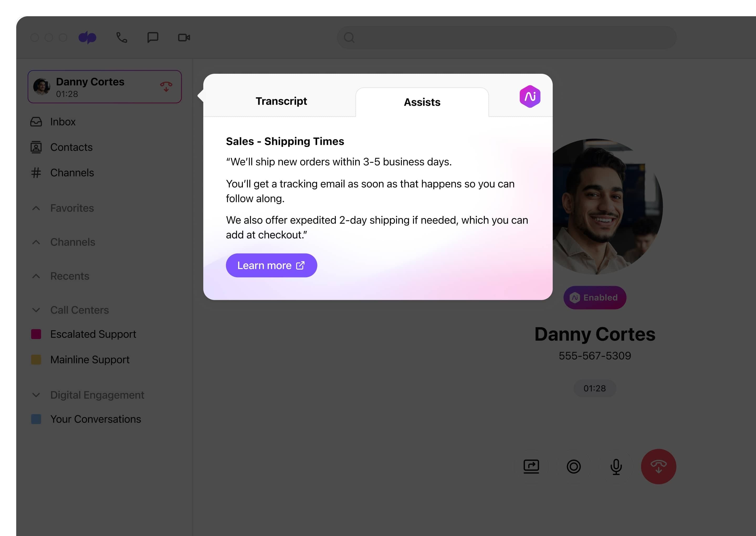Image resolution: width=756 pixels, height=536 pixels.
Task: Open the messages chat bubble icon
Action: click(153, 38)
